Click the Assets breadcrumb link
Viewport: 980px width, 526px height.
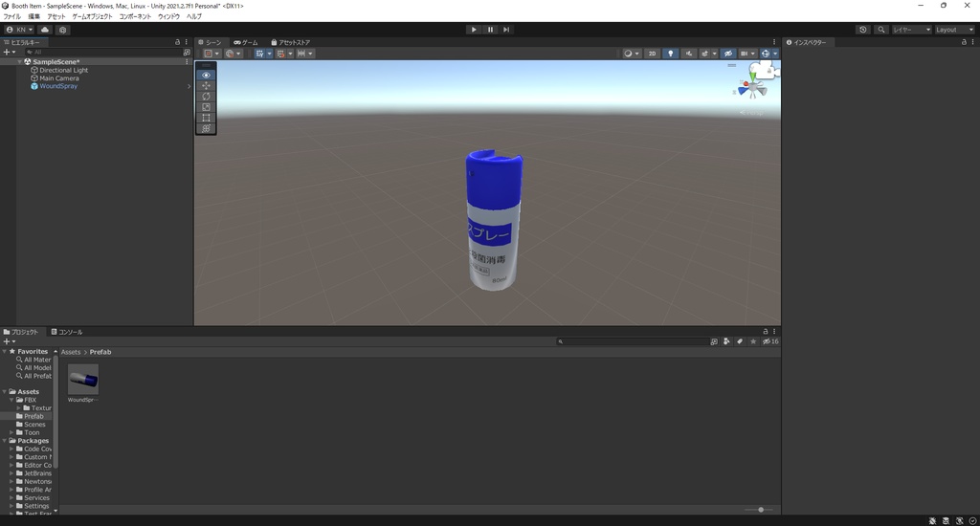(71, 352)
